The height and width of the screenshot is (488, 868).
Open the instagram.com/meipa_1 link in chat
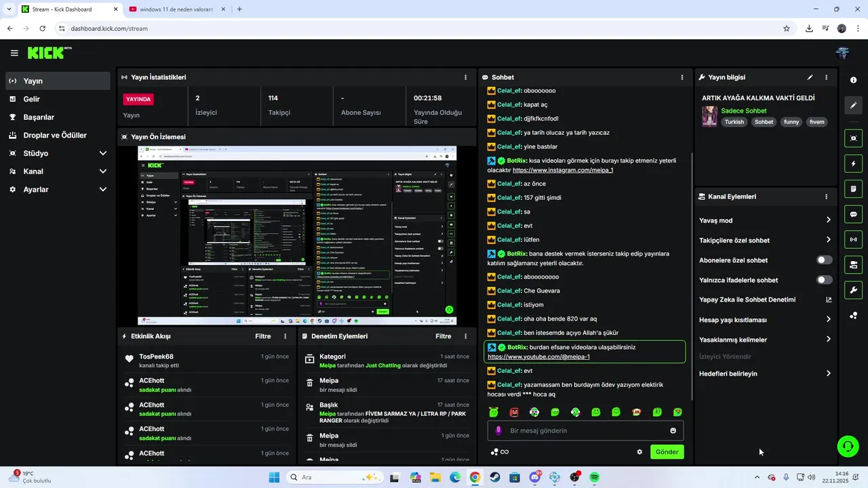point(563,170)
